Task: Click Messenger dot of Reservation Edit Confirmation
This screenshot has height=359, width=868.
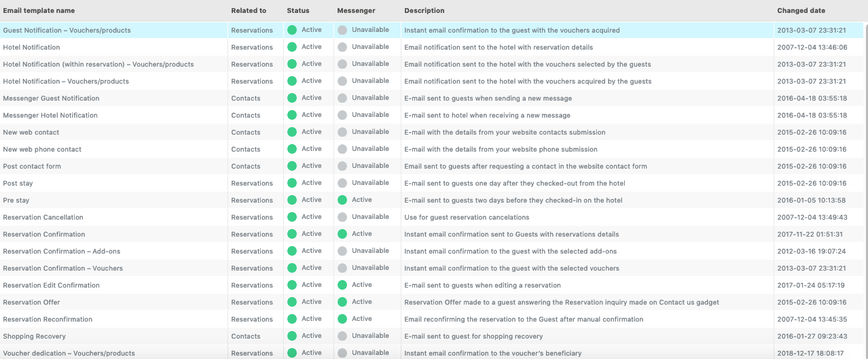Action: [x=342, y=285]
